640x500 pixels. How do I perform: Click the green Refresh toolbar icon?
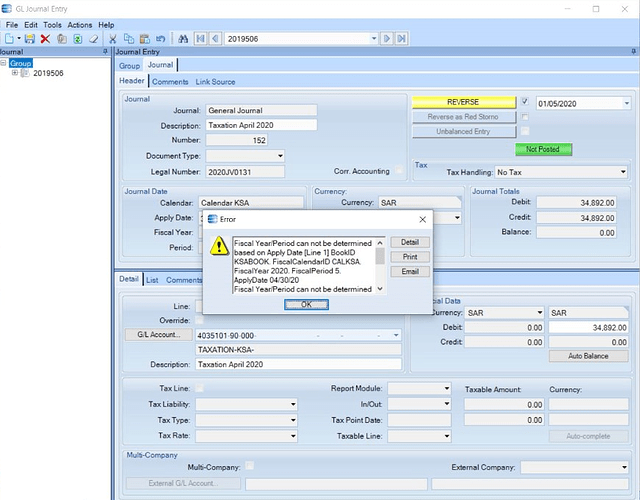[x=78, y=39]
